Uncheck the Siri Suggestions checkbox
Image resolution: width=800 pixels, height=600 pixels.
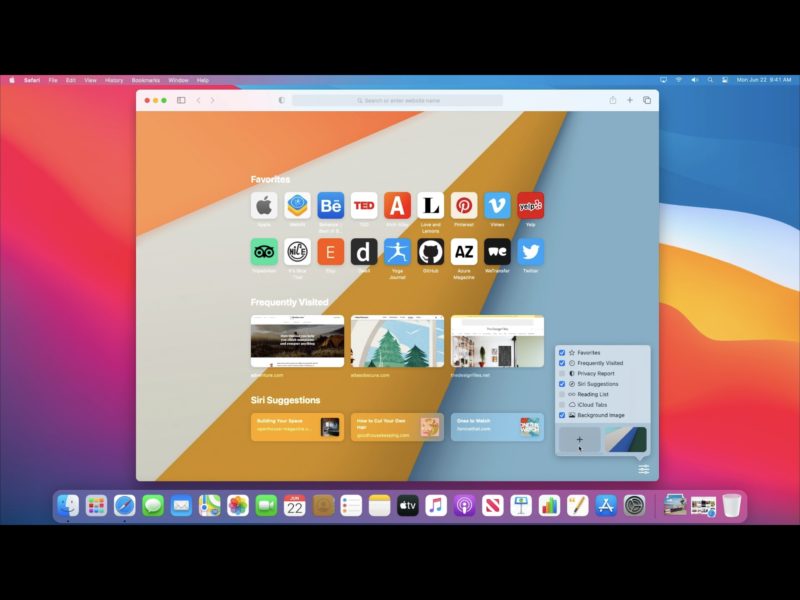[x=562, y=384]
